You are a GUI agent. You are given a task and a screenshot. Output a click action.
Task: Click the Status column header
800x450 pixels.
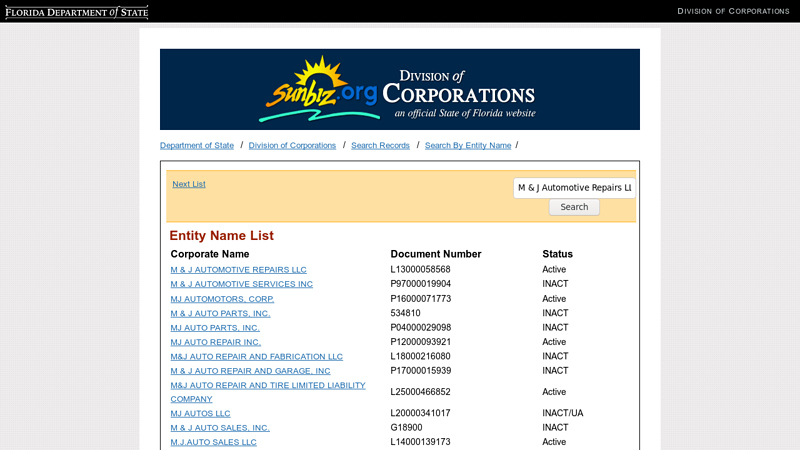pyautogui.click(x=557, y=254)
